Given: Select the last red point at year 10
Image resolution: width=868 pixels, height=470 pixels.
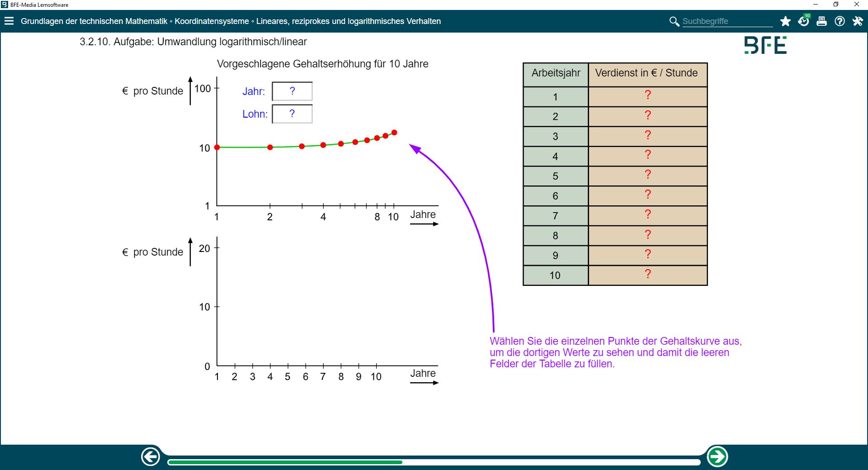Looking at the screenshot, I should click(x=394, y=133).
